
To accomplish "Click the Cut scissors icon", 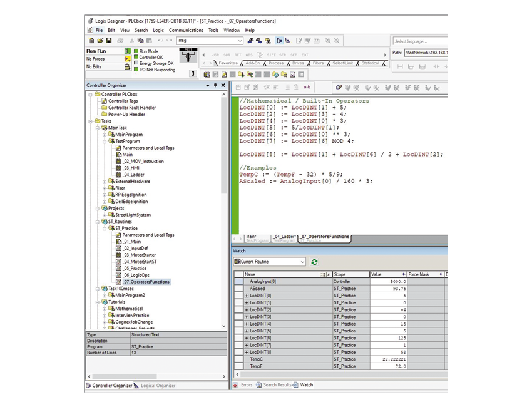I will point(132,41).
